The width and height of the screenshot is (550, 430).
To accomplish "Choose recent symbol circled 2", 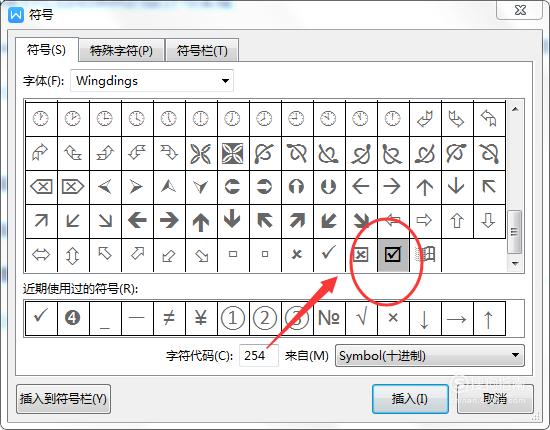I will 265,318.
